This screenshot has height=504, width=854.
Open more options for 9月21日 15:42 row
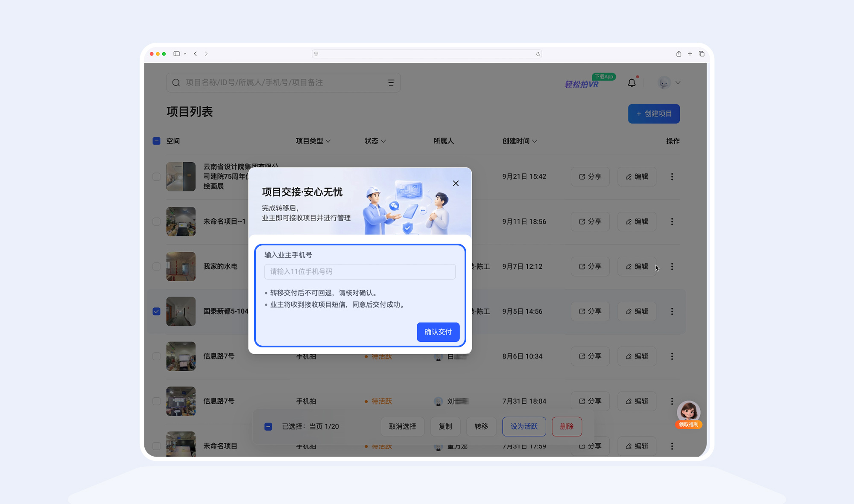672,177
